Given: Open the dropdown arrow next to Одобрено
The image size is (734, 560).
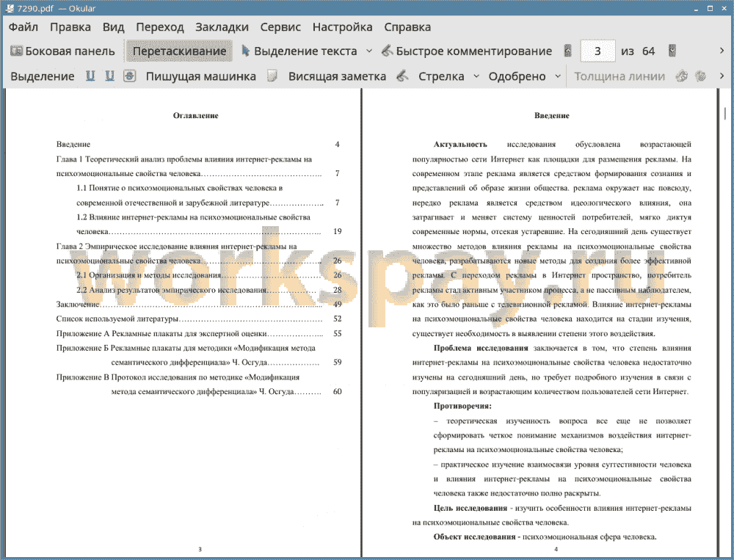Looking at the screenshot, I should point(558,76).
